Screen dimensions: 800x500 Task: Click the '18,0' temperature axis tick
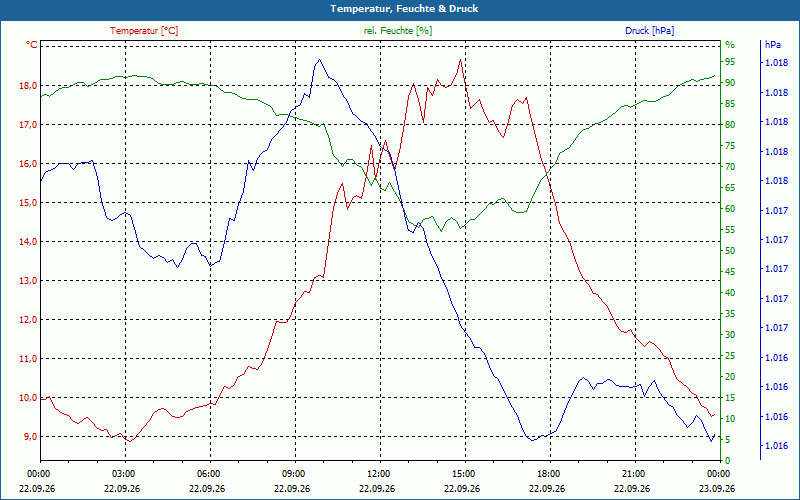pyautogui.click(x=28, y=86)
